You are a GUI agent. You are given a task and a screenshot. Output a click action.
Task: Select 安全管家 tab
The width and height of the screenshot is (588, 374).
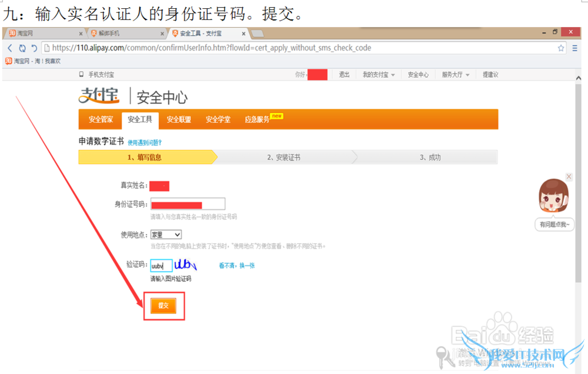coord(101,119)
